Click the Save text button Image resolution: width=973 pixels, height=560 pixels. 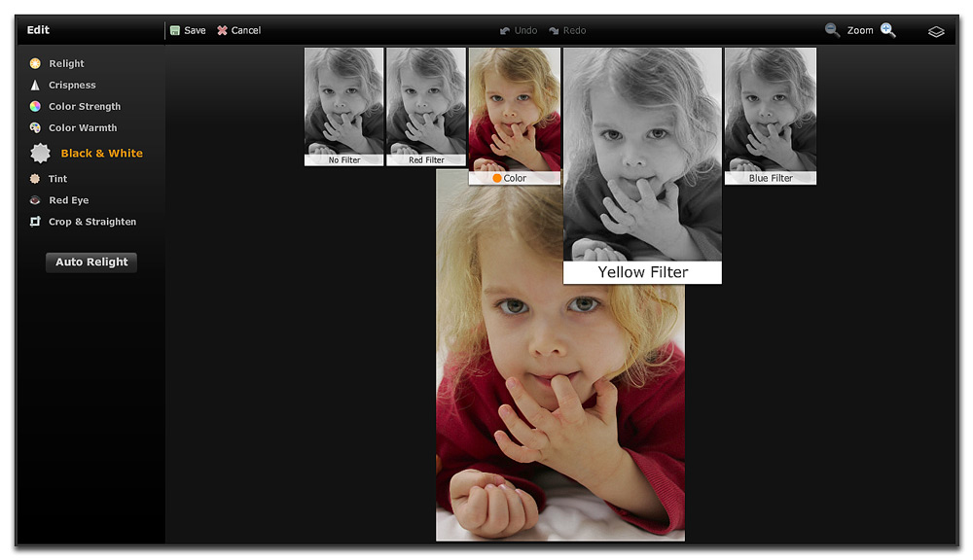tap(195, 30)
